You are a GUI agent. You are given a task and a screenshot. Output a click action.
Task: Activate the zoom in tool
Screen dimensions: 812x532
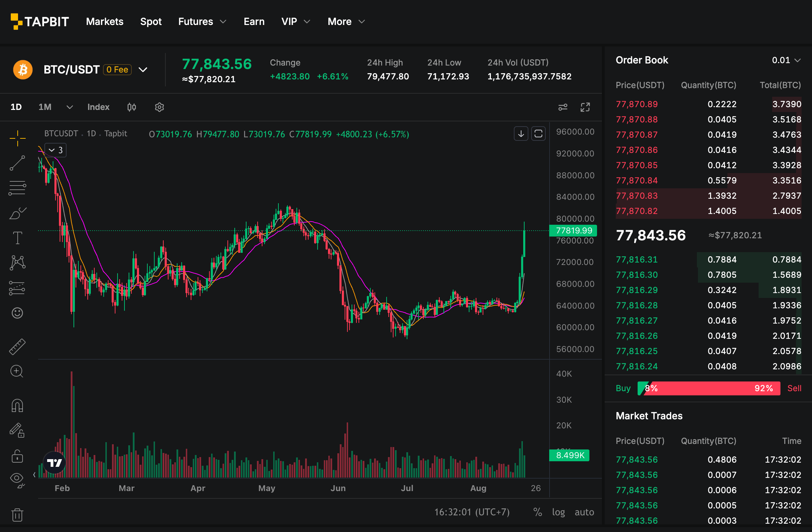tap(17, 371)
